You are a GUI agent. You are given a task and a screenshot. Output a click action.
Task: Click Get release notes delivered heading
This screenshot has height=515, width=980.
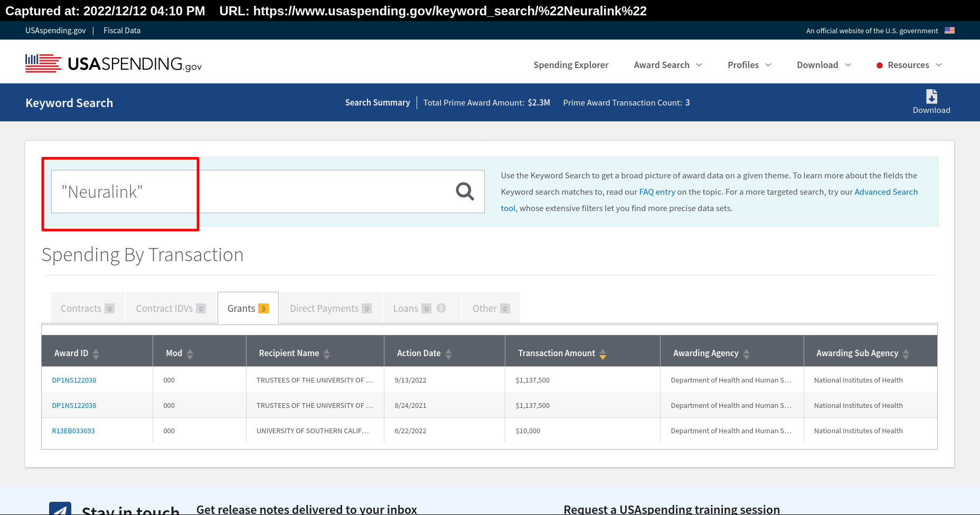(x=307, y=509)
